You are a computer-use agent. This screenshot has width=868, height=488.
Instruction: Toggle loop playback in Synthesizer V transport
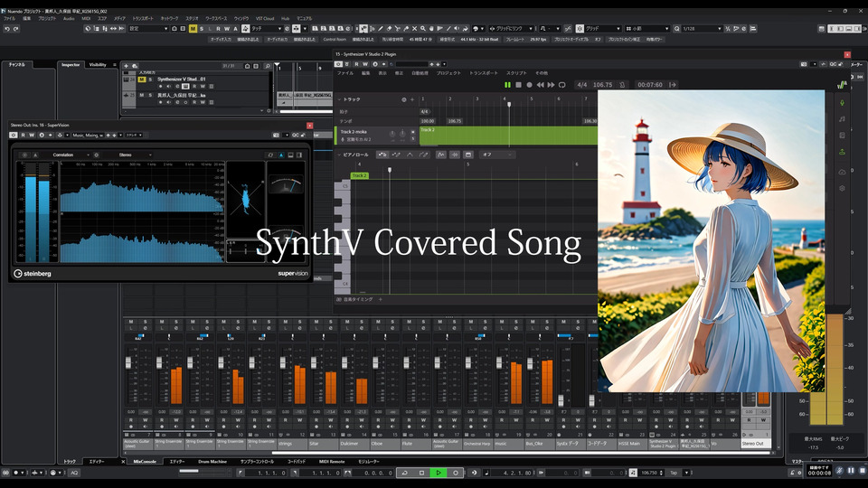pyautogui.click(x=561, y=85)
